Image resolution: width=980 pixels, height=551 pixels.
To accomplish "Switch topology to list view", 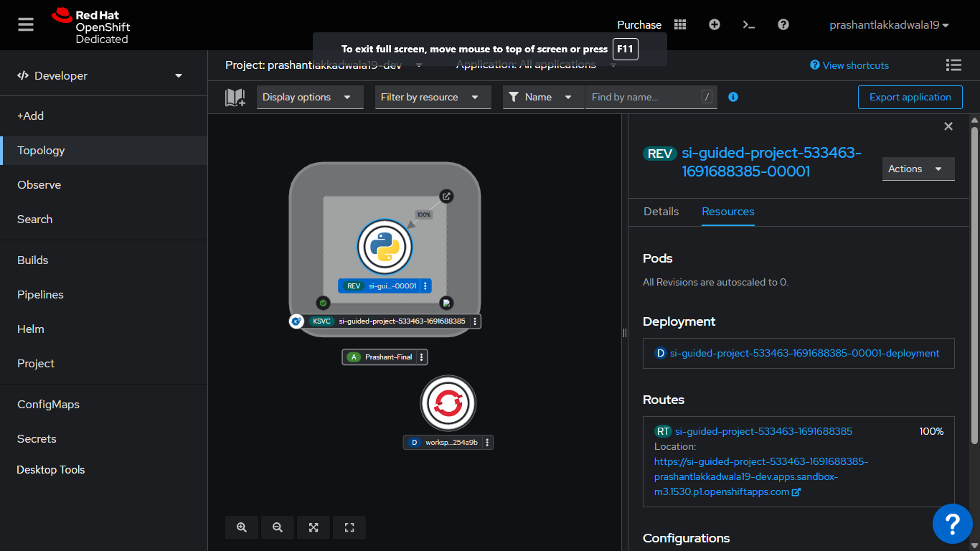I will tap(953, 65).
